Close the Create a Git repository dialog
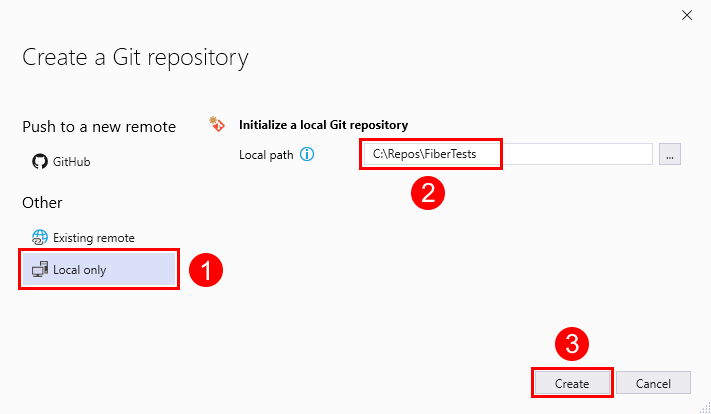This screenshot has height=414, width=711. point(686,15)
